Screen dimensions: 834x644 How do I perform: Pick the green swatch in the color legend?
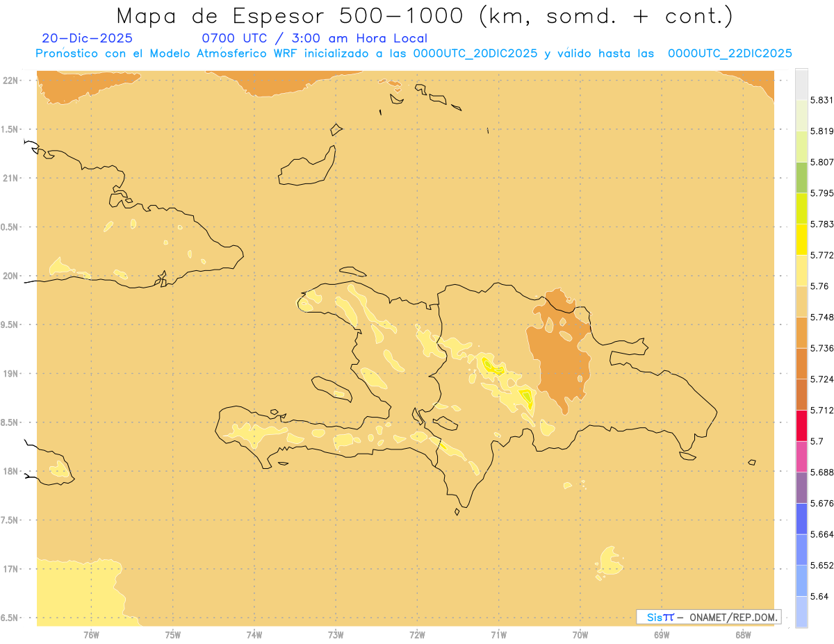click(x=801, y=177)
